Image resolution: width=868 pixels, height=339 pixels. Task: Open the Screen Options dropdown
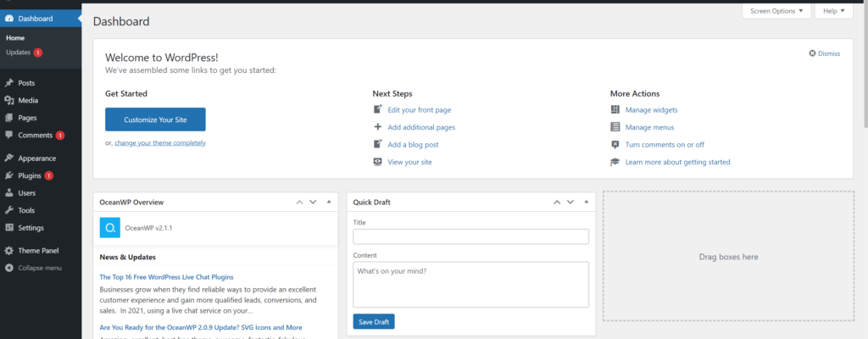(776, 11)
